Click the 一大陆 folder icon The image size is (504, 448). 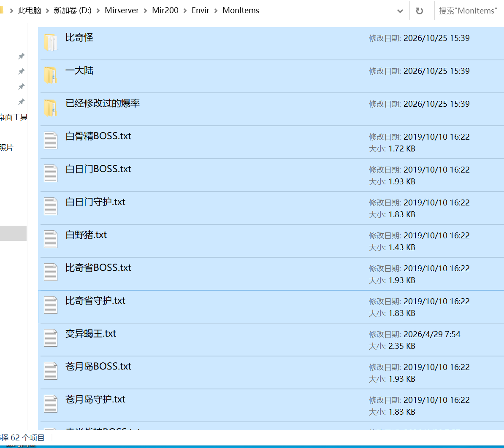[x=51, y=75]
